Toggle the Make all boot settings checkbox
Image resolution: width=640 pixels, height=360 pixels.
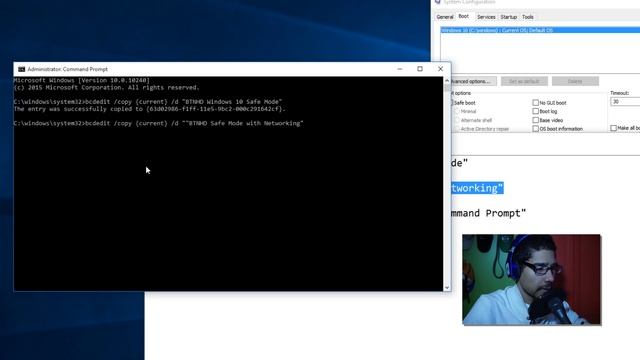point(613,128)
